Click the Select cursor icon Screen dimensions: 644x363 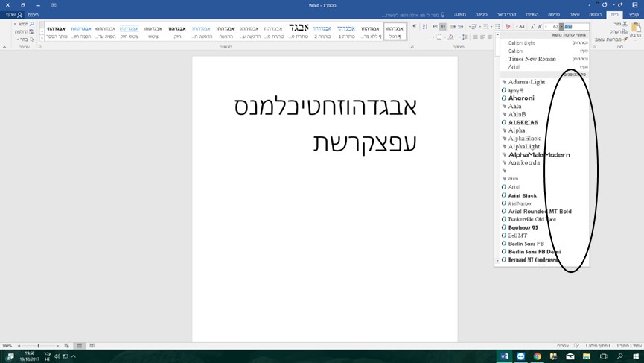[x=32, y=40]
